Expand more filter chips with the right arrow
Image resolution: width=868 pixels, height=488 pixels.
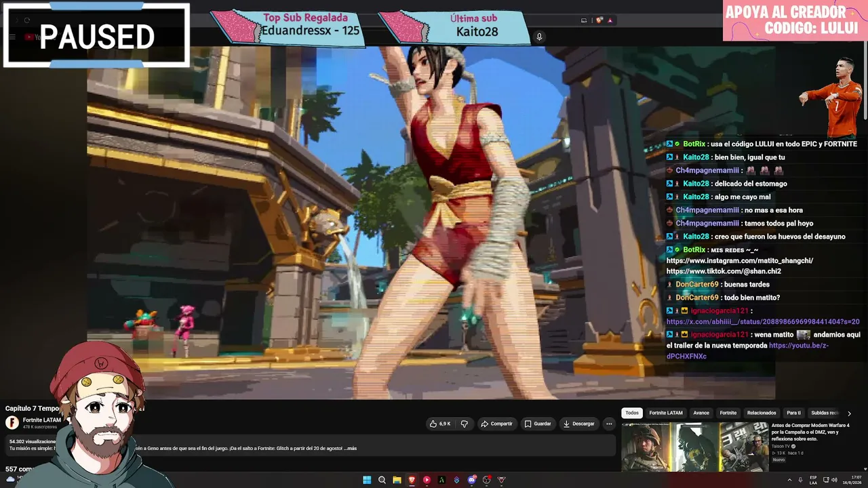[849, 413]
